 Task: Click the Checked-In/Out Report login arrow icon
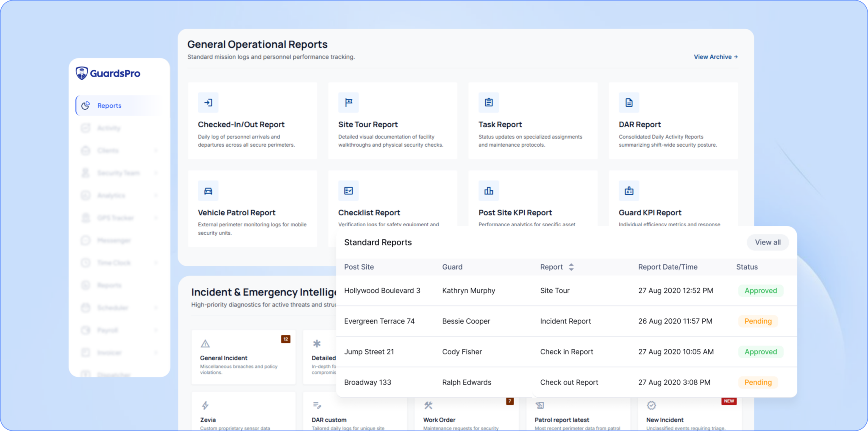click(208, 103)
